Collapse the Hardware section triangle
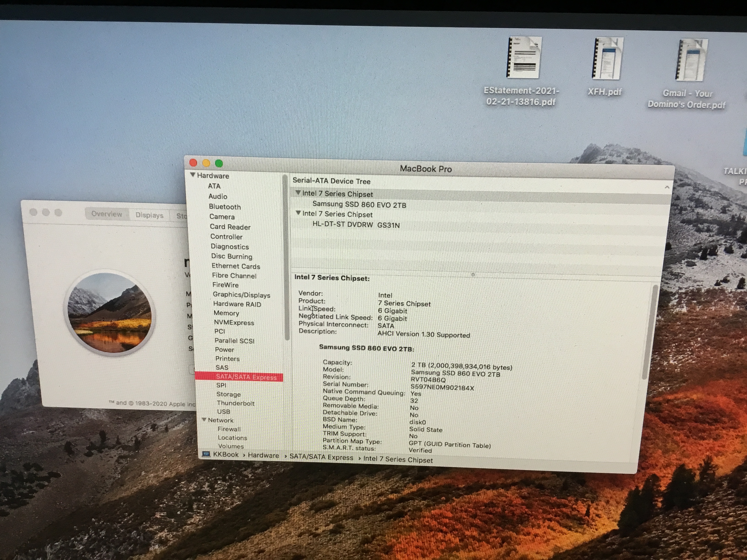This screenshot has width=747, height=560. coord(193,175)
